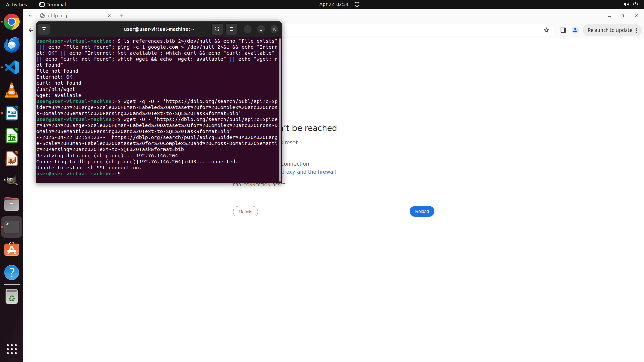Click the Details button on error page

[245, 212]
